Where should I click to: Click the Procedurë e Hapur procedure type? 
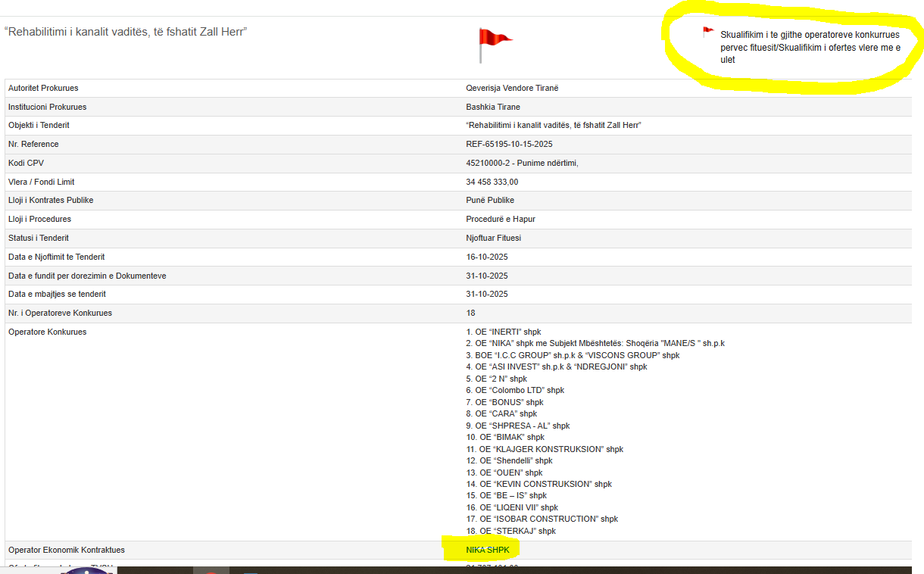point(501,219)
